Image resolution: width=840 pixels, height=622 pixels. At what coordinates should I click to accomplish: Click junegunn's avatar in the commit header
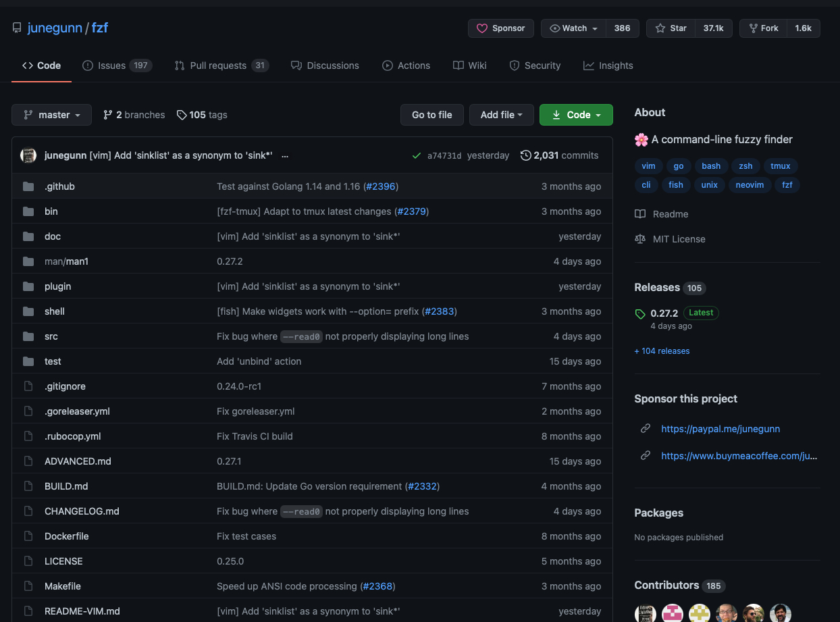point(29,155)
